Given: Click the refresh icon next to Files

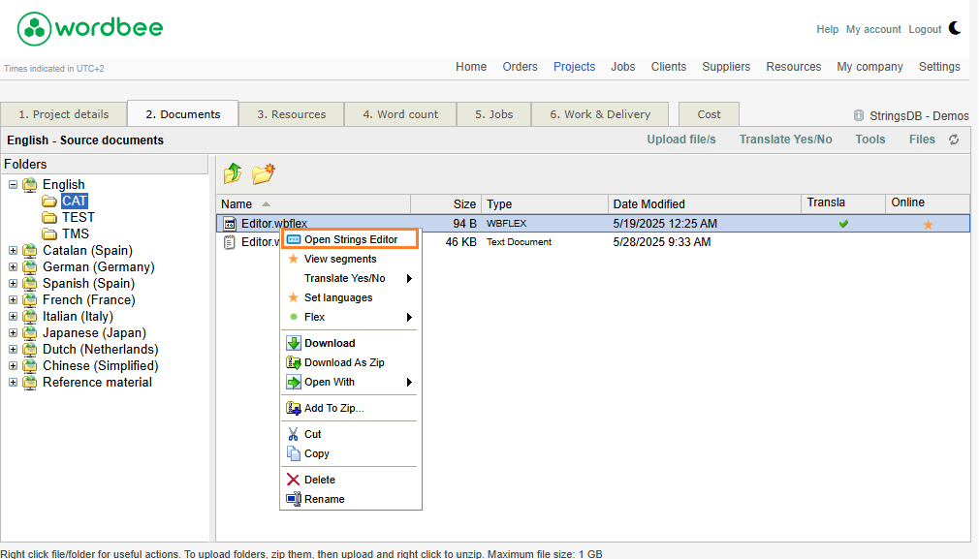Looking at the screenshot, I should tap(954, 140).
